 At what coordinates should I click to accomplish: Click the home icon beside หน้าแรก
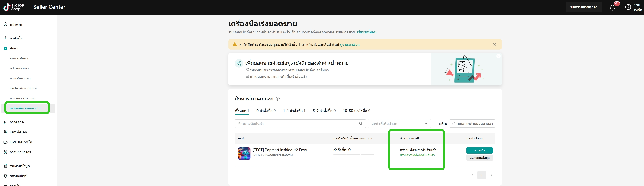(x=5, y=24)
